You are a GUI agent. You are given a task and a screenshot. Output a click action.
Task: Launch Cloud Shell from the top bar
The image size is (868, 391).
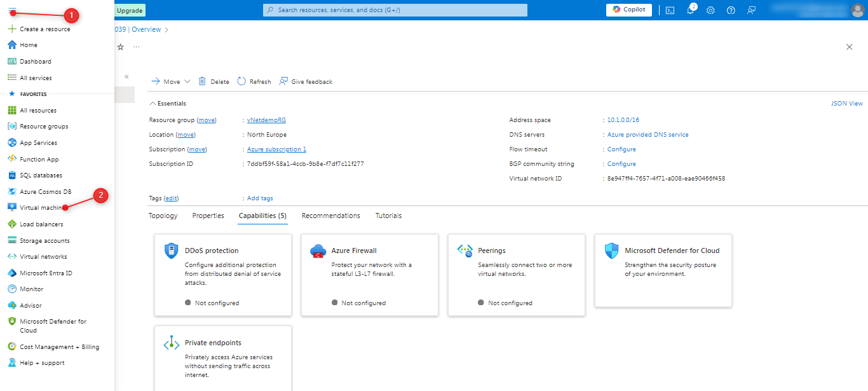[x=670, y=10]
